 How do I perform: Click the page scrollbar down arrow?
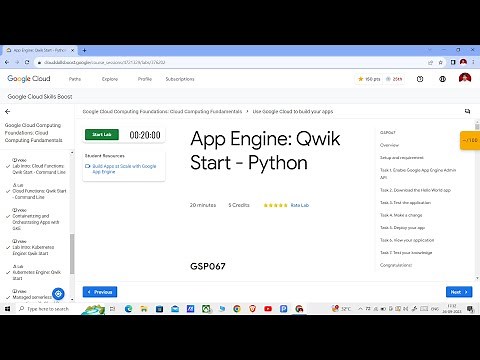tap(477, 278)
